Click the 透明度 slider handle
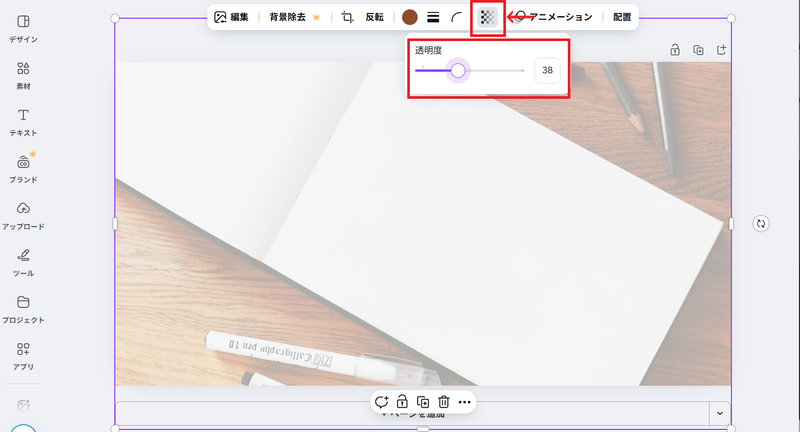 click(458, 70)
